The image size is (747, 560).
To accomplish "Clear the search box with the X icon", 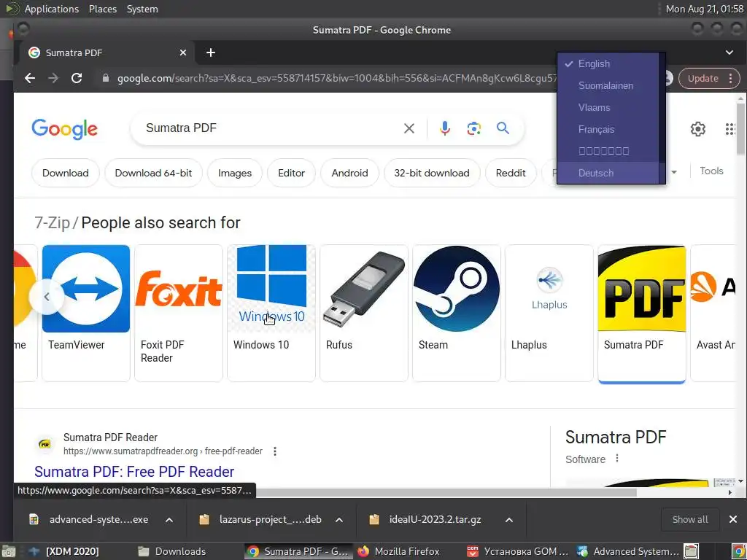I will [409, 128].
